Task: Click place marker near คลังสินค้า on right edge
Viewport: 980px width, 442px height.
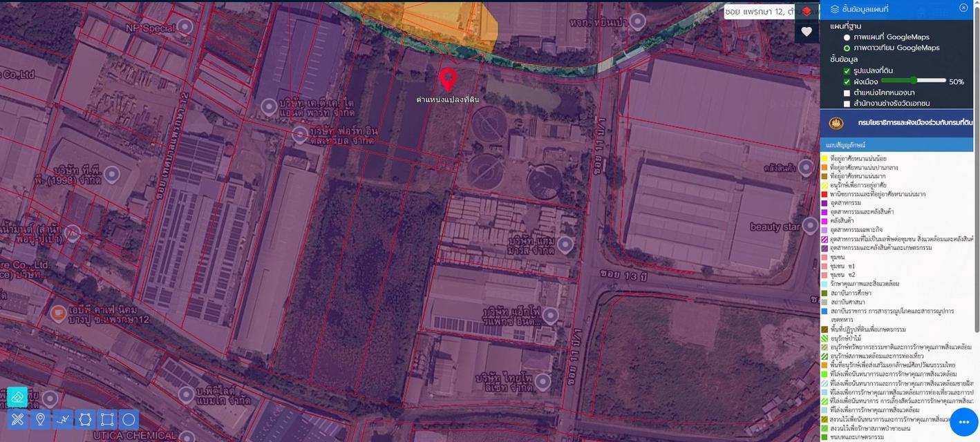Action: click(806, 167)
